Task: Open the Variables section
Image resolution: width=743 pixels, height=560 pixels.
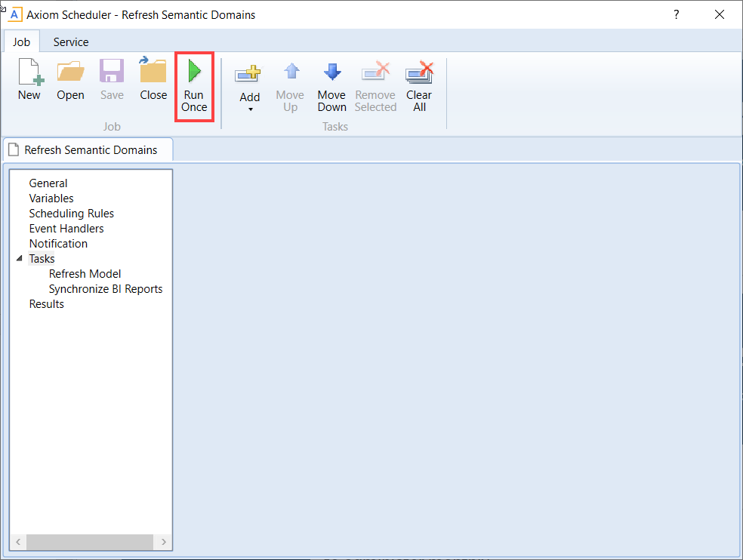Action: (51, 198)
